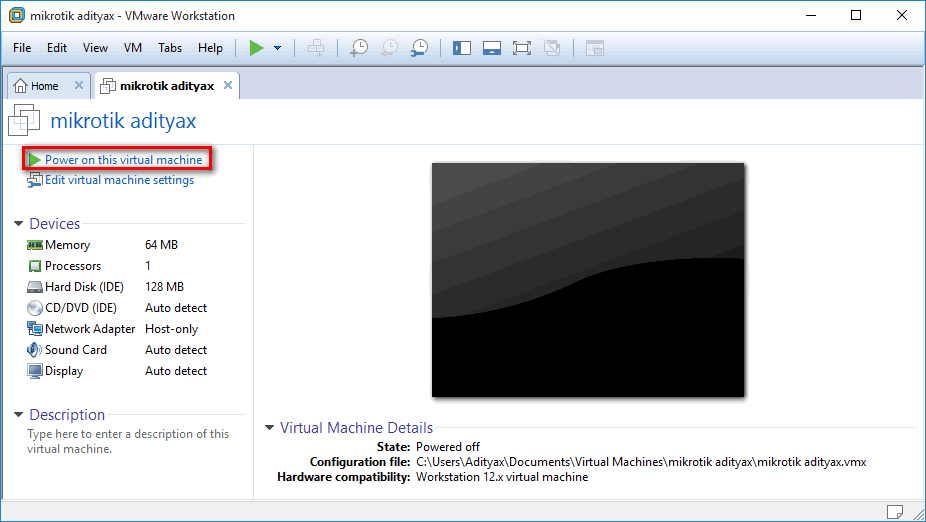
Task: Close the mikrotik adityax tab
Action: [228, 86]
